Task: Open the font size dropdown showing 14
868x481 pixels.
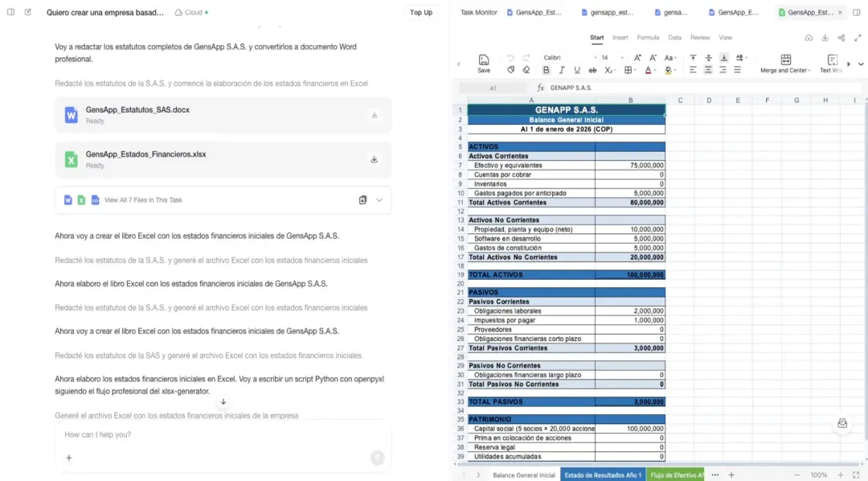Action: point(612,58)
